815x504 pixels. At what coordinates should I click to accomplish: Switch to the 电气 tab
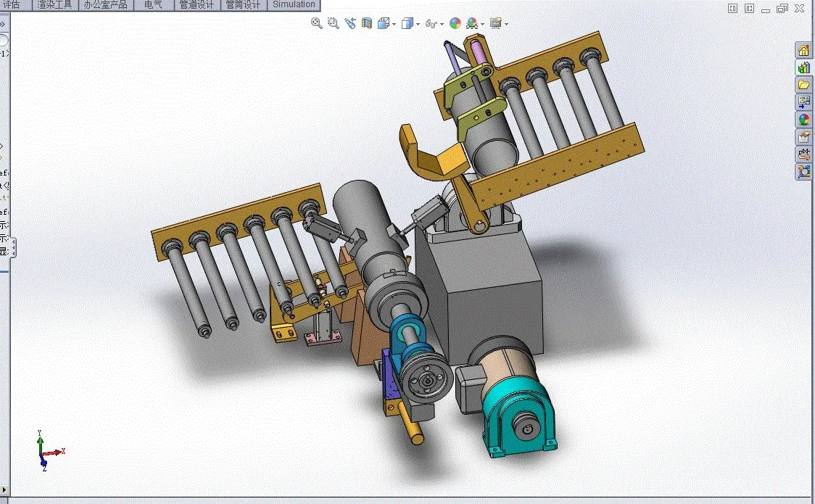[x=153, y=5]
